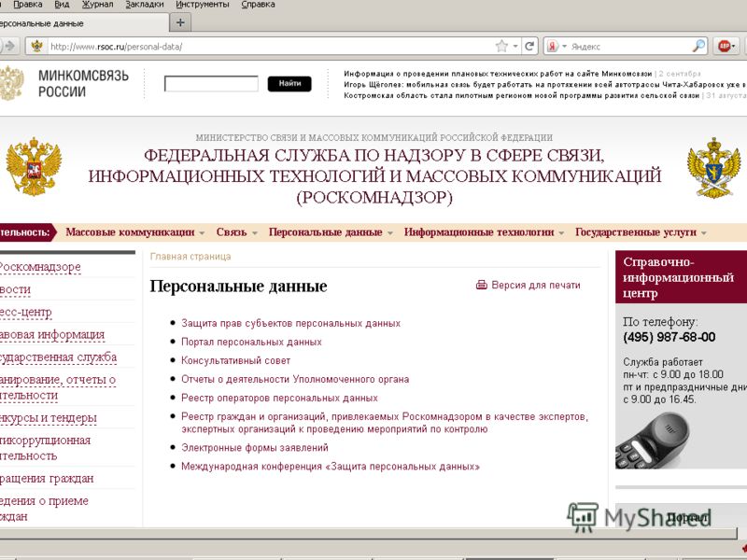Go to Главная страница breadcrumb
Screen dimensions: 747x560
190,256
